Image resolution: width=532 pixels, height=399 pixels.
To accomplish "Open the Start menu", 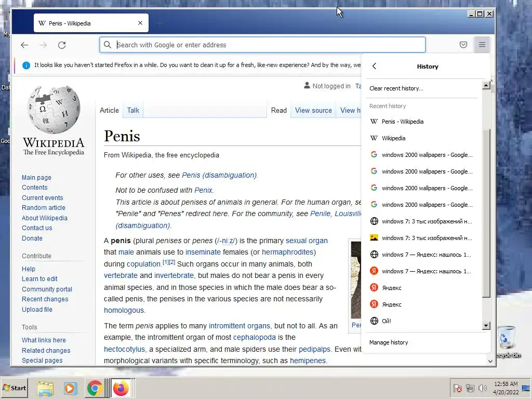I will point(14,388).
